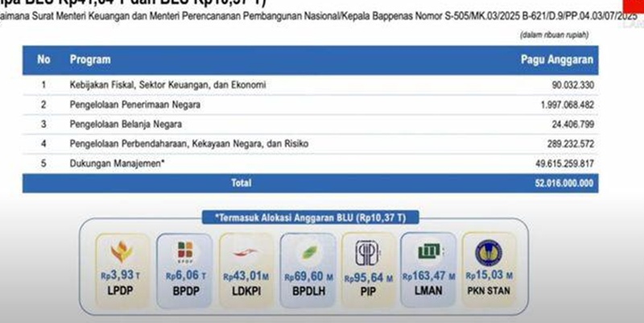Click the 'BPDP' label
Image resolution: width=644 pixels, height=323 pixels.
point(186,291)
